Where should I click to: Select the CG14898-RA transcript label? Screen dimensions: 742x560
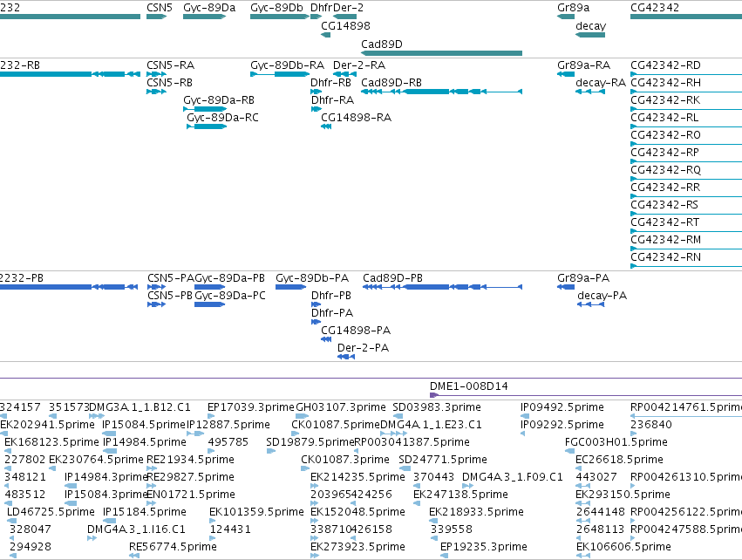click(x=357, y=118)
